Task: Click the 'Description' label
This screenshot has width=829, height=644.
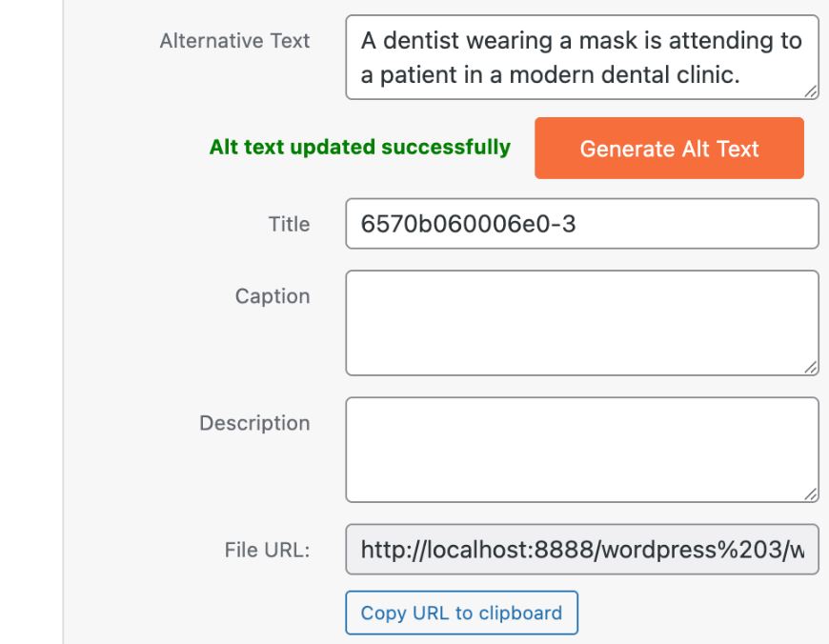Action: pos(254,424)
